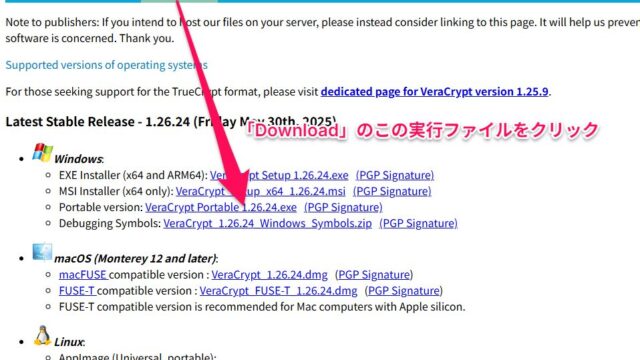Open the FUSE-T link
The image size is (640, 360).
[x=77, y=291]
